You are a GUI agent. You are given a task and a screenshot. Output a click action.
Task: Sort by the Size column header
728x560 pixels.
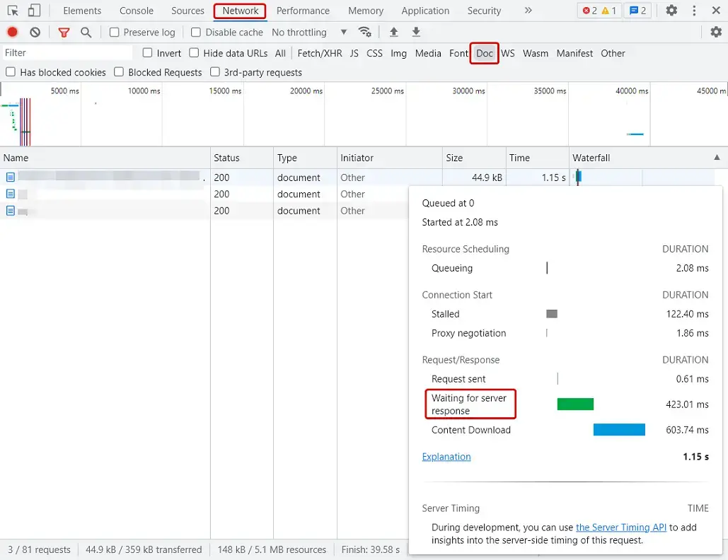pos(474,158)
